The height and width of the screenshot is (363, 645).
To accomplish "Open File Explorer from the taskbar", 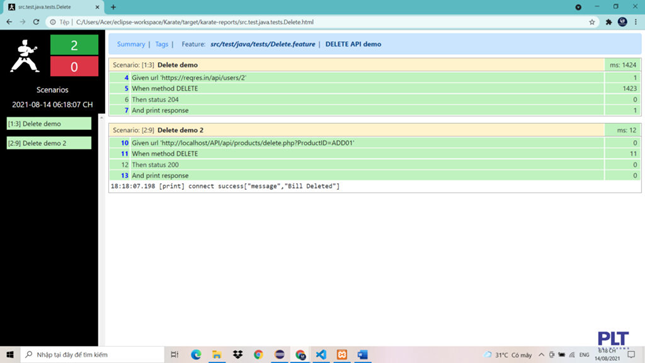I will 217,354.
